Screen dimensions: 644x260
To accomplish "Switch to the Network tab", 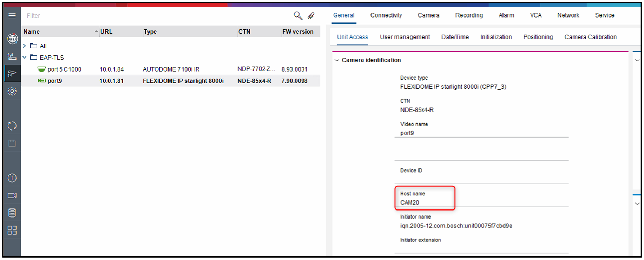I will coord(568,15).
